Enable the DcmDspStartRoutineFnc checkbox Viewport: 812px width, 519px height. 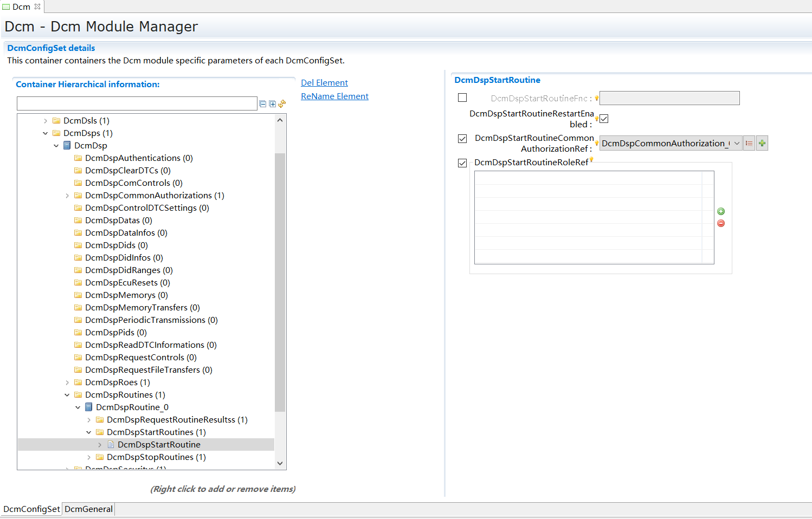[x=462, y=98]
